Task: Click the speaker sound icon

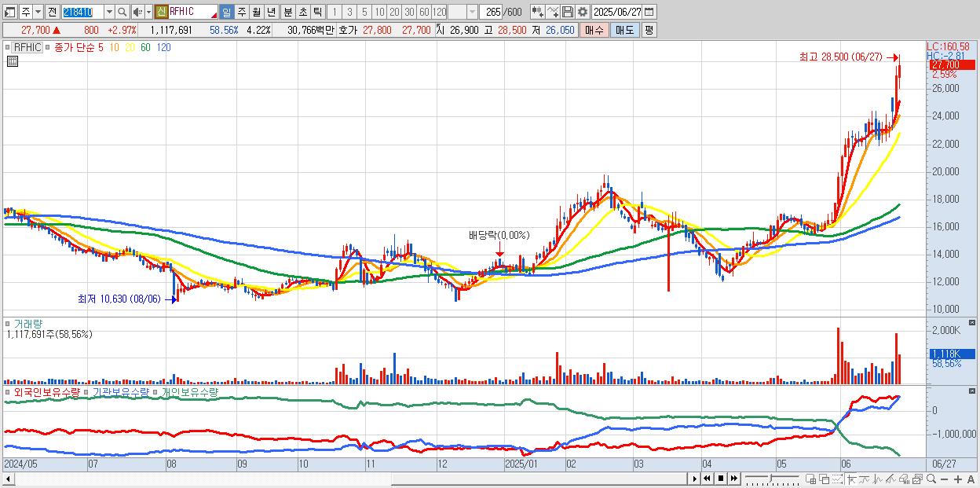Action: coord(137,12)
